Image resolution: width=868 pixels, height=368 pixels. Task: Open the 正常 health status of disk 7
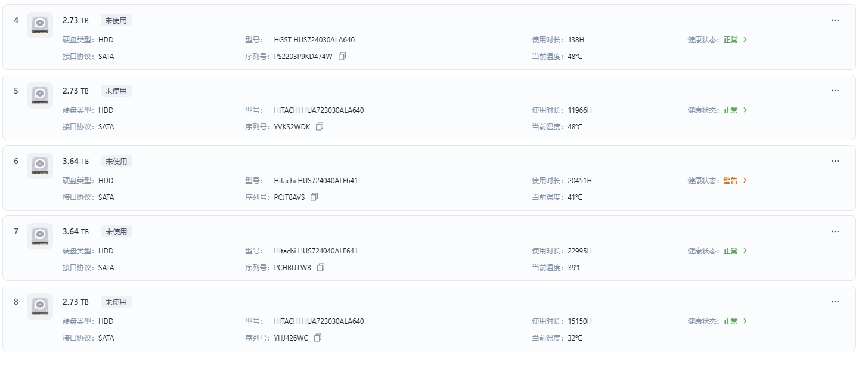click(730, 251)
